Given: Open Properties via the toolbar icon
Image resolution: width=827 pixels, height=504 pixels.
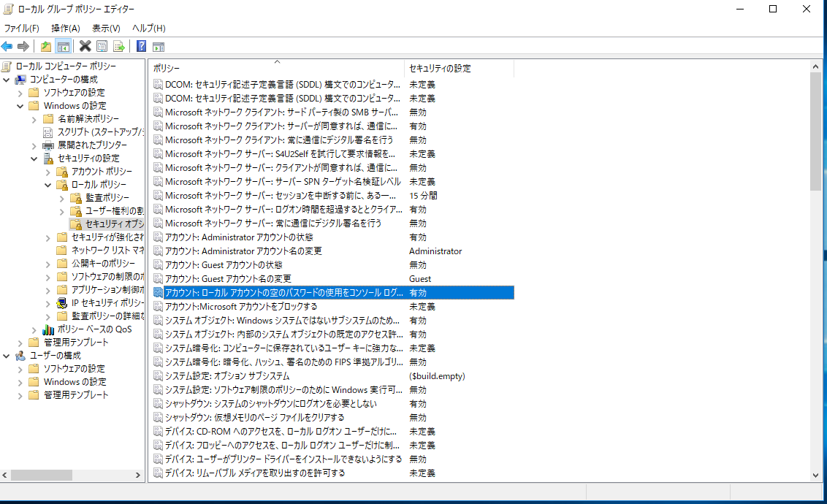Looking at the screenshot, I should pos(102,47).
